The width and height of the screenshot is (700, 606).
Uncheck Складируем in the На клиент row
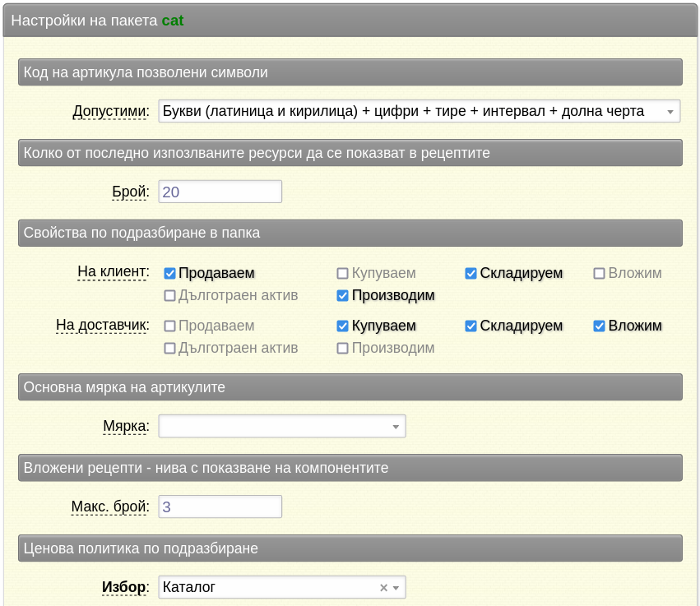point(471,273)
